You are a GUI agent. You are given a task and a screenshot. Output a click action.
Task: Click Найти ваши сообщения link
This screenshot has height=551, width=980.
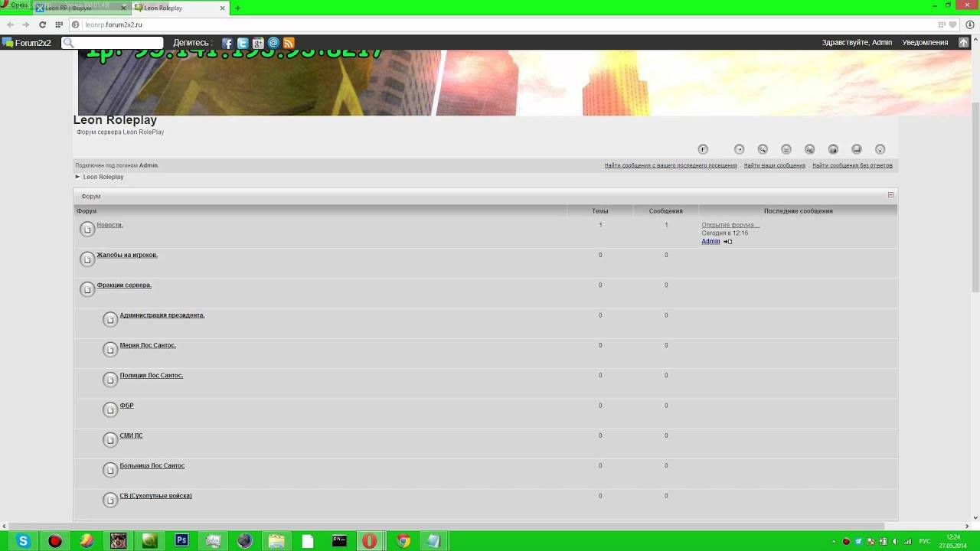[x=775, y=165]
